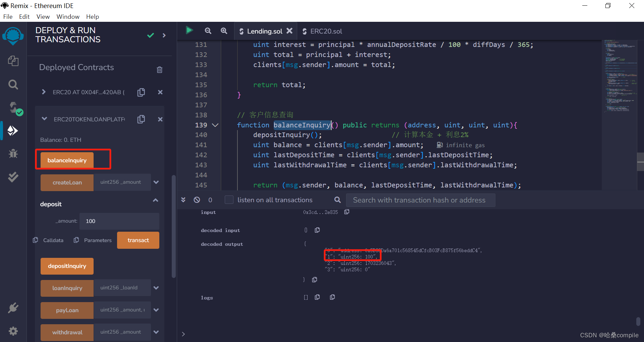
Task: Collapse the ERC20TOKENLOANPLATFORM contract
Action: click(44, 119)
